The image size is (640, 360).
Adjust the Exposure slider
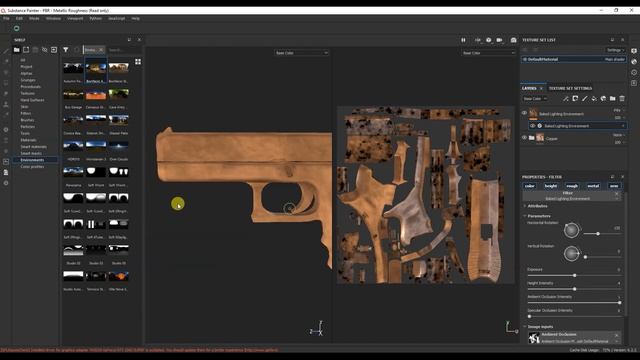pyautogui.click(x=574, y=276)
